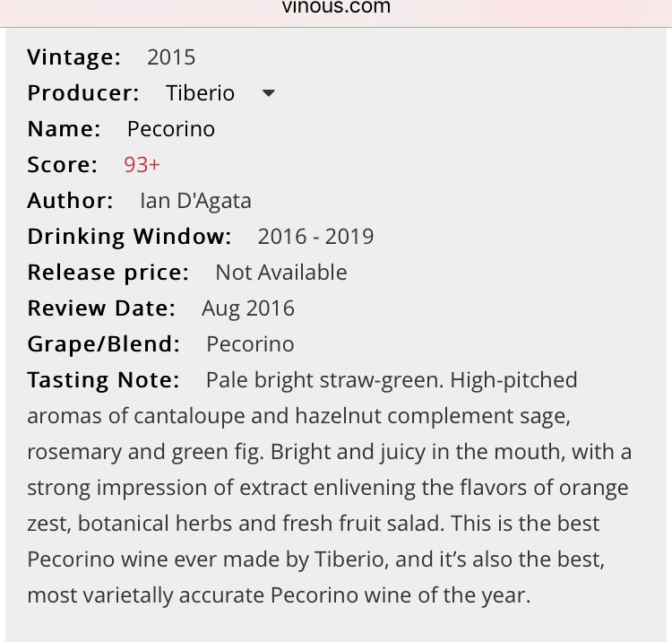Viewport: 672px width, 642px height.
Task: Click the drinking window 2016 - 2019
Action: click(x=316, y=237)
